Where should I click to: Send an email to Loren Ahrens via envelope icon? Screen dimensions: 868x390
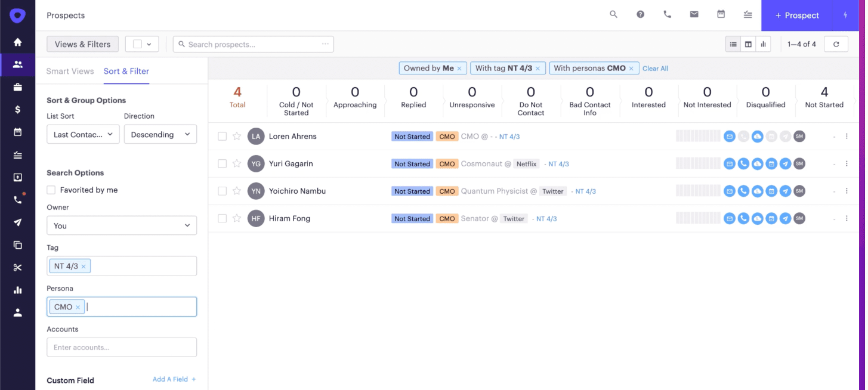tap(729, 136)
